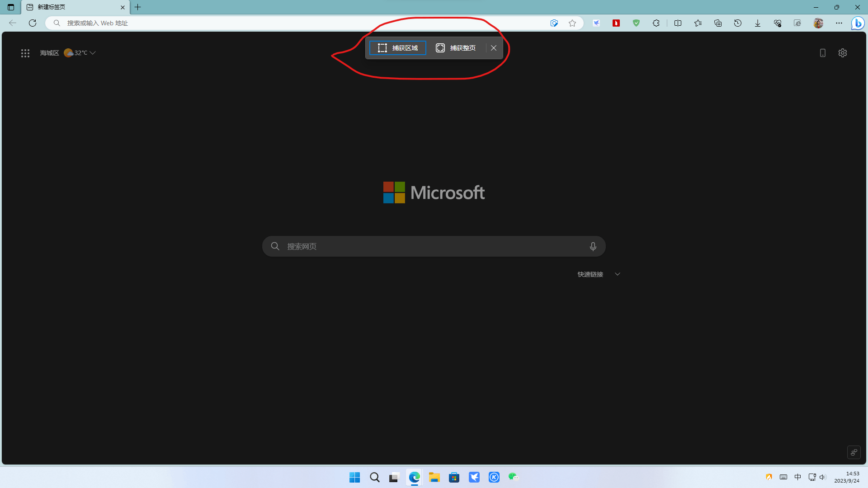Open the Browser essentials heart icon

coord(778,23)
